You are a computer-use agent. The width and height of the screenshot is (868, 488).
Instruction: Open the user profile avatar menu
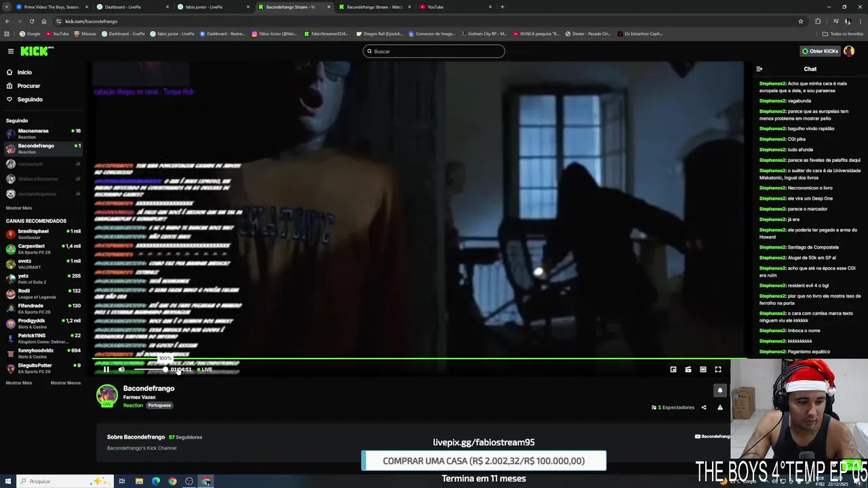coord(849,52)
